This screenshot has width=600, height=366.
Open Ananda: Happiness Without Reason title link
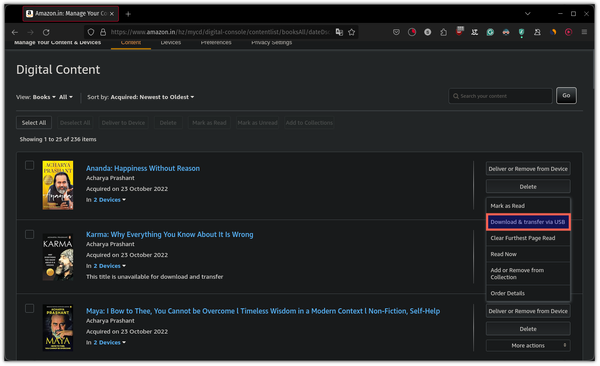click(x=143, y=168)
